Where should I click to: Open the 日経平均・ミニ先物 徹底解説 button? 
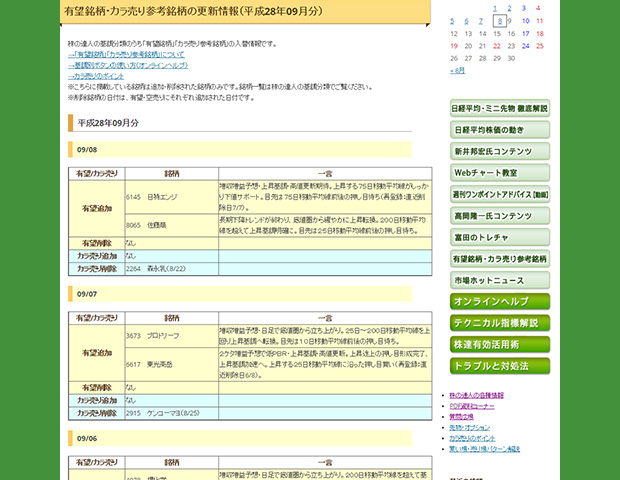click(x=500, y=108)
